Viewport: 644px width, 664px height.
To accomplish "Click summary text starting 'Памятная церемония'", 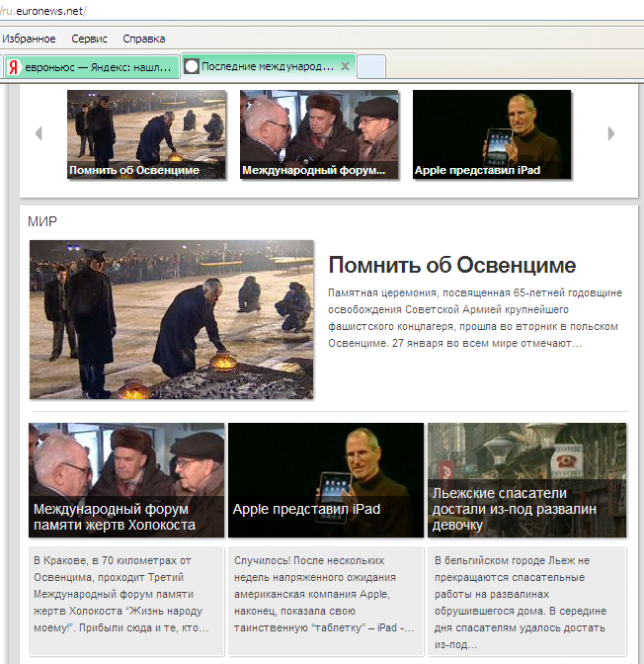I will point(475,317).
